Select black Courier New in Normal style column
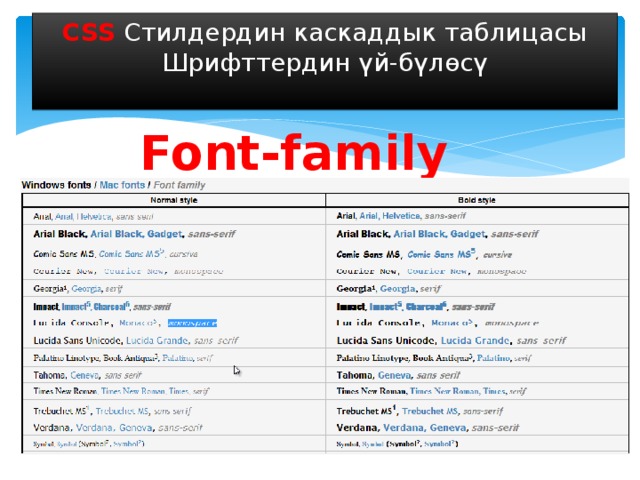This screenshot has height=480, width=640. tap(63, 271)
